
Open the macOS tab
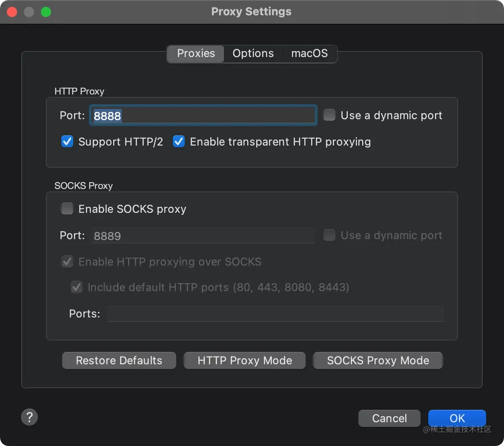point(309,54)
